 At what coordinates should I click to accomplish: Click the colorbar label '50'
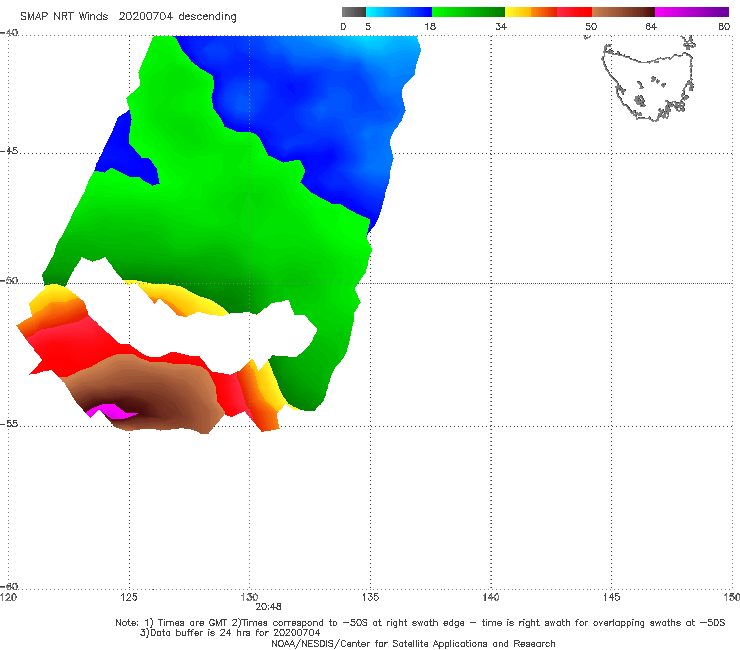point(591,27)
